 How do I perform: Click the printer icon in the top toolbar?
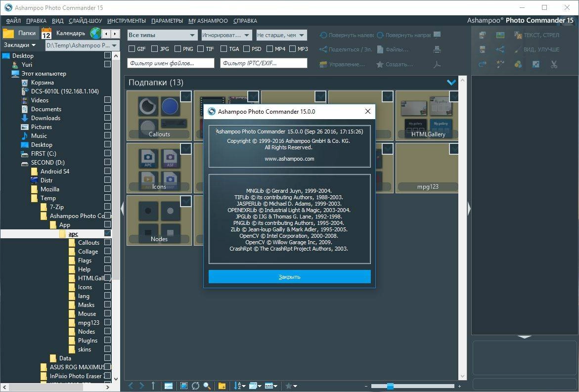437,49
